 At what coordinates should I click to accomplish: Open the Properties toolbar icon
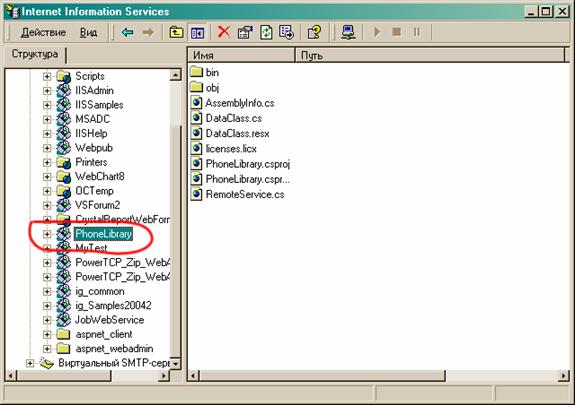[245, 32]
